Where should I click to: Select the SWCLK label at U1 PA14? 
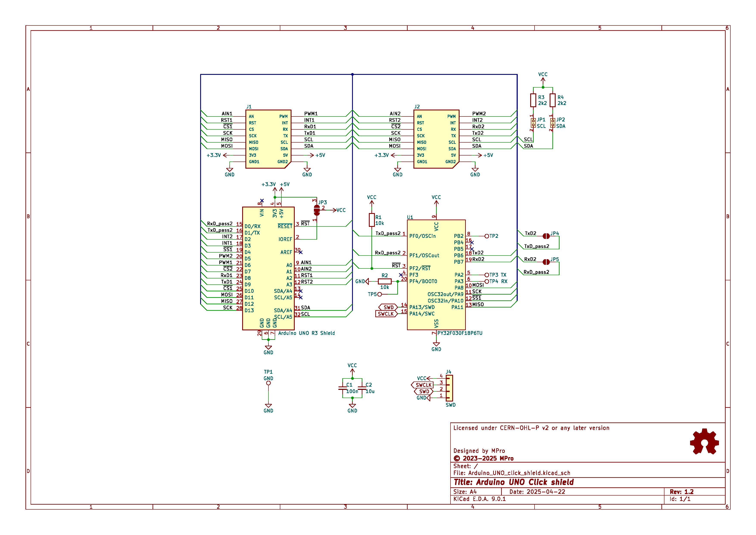(386, 314)
